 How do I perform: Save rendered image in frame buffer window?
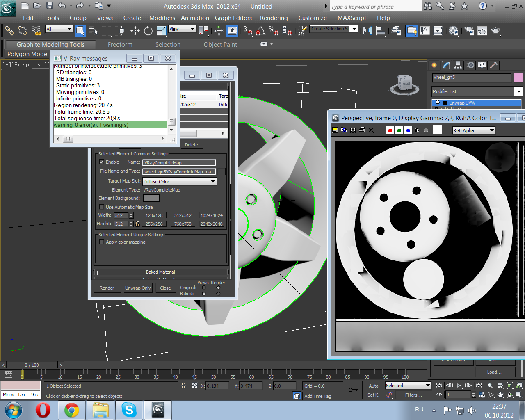click(x=335, y=130)
